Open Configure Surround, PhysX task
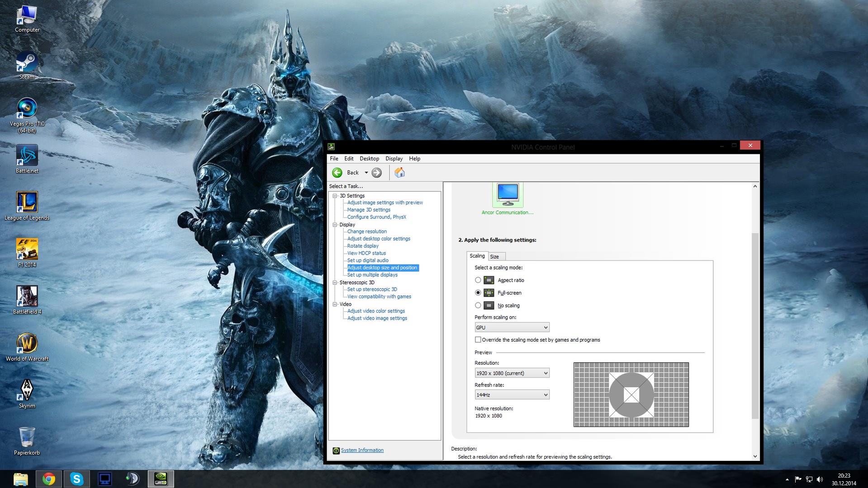Image resolution: width=868 pixels, height=488 pixels. pyautogui.click(x=377, y=217)
